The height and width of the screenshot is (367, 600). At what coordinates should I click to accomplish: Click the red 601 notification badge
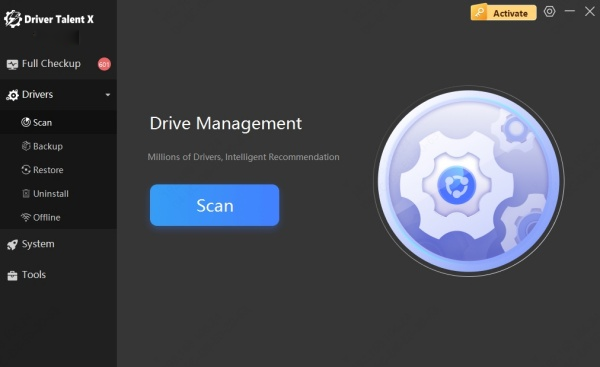(x=104, y=64)
